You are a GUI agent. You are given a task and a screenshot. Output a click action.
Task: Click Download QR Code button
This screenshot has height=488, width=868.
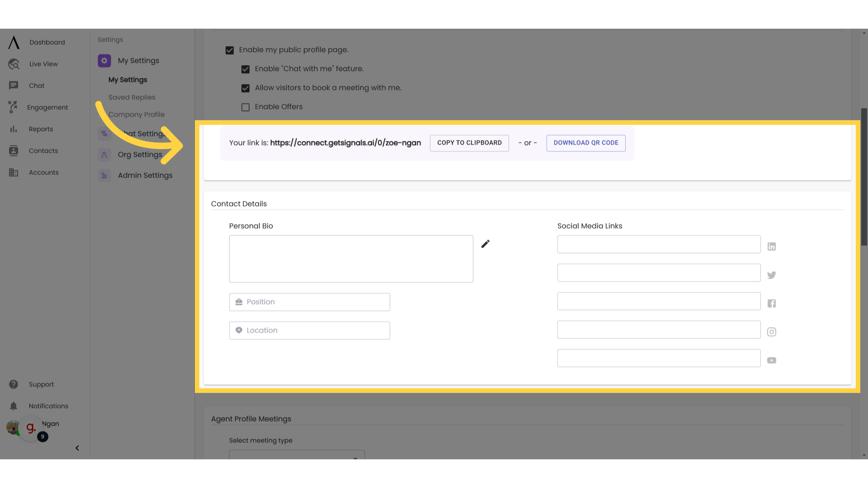pyautogui.click(x=586, y=142)
